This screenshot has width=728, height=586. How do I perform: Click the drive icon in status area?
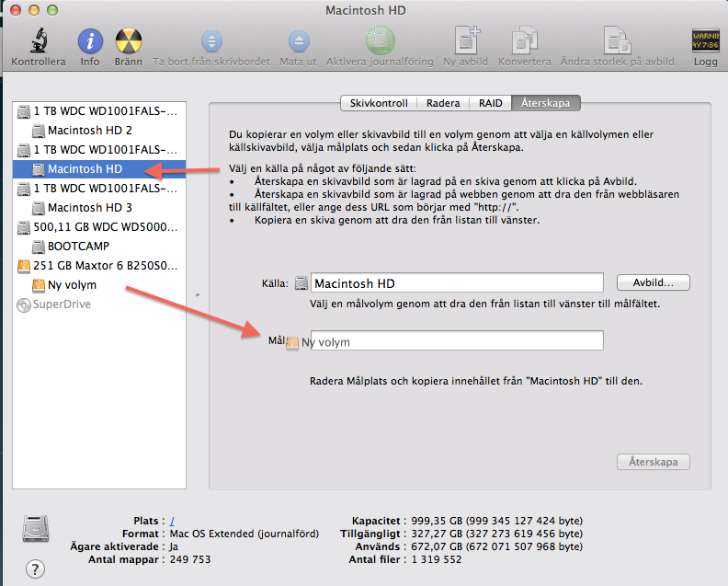point(36,529)
